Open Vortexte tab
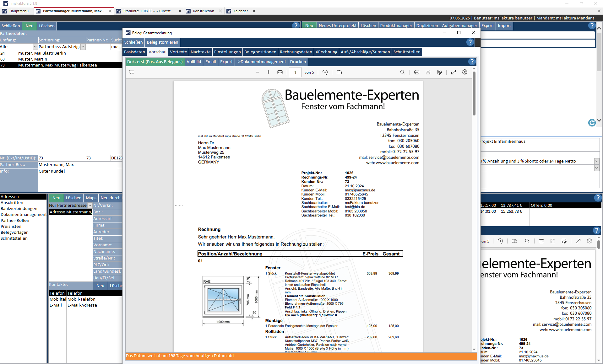The width and height of the screenshot is (603, 364). [x=178, y=52]
